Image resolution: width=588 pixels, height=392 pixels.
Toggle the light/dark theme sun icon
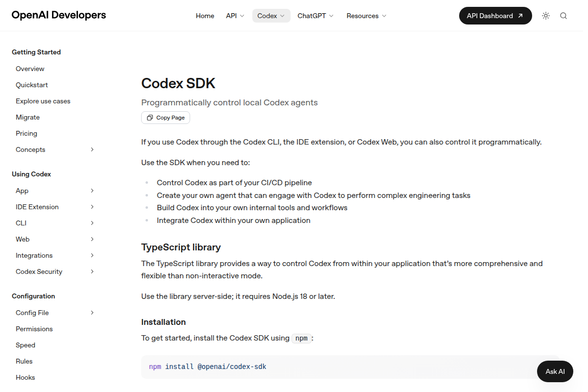[x=546, y=16]
